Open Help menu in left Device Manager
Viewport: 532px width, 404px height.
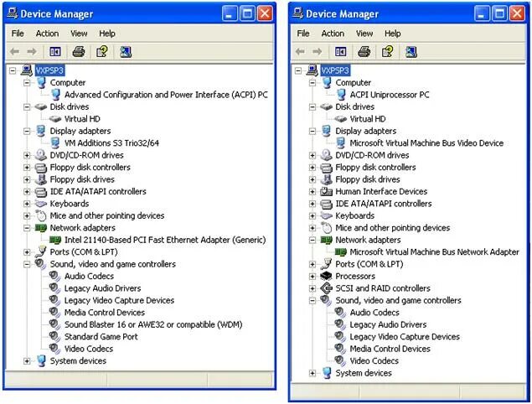107,34
